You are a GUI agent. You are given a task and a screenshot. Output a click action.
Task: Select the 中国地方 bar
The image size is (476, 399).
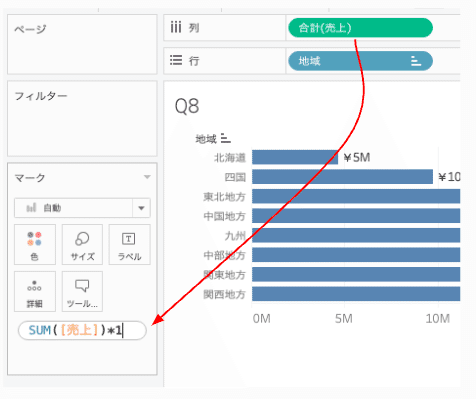click(x=356, y=216)
